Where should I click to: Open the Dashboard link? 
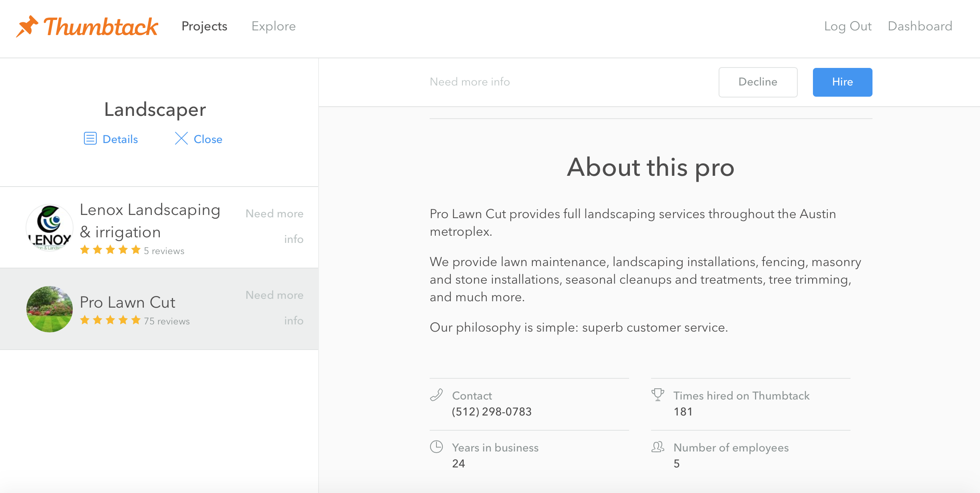[x=920, y=26]
